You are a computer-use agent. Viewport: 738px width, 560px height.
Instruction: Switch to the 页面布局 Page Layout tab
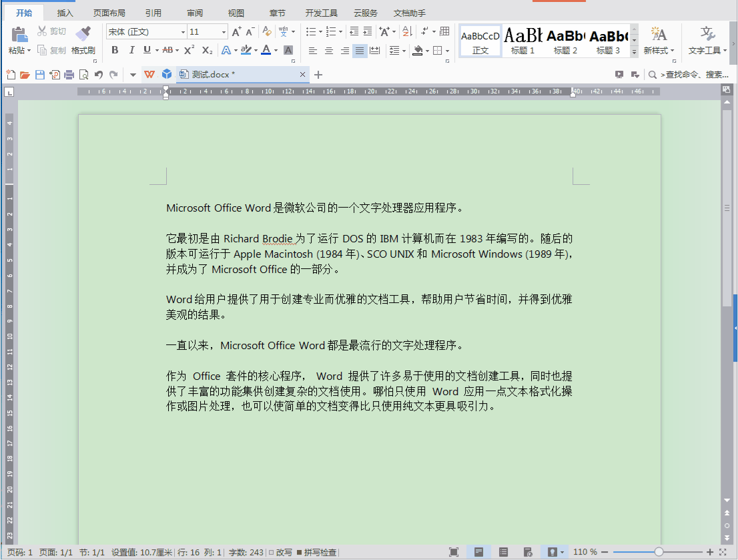tap(109, 13)
